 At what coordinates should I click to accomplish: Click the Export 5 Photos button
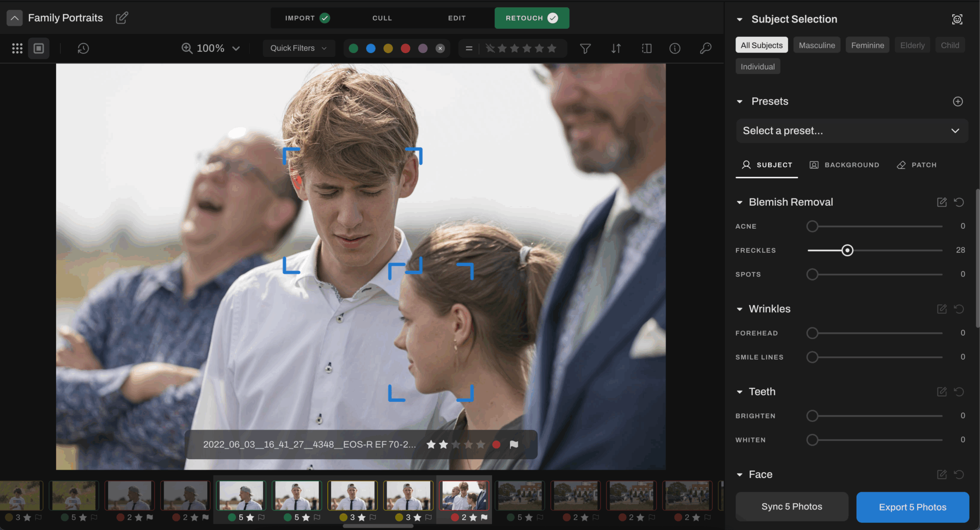[x=912, y=507]
